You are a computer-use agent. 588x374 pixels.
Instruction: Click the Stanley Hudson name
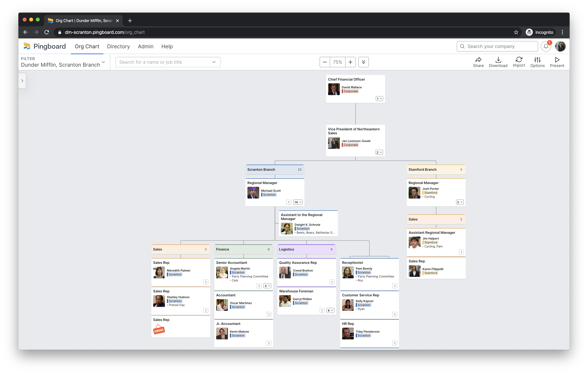click(178, 297)
